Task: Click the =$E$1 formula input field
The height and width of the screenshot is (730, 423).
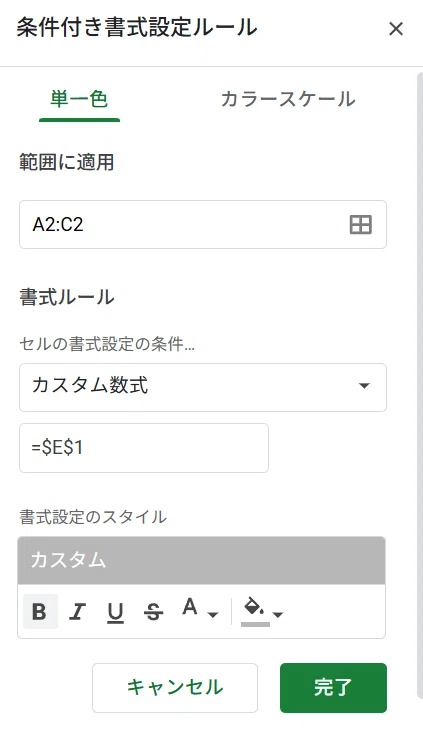Action: pos(144,448)
